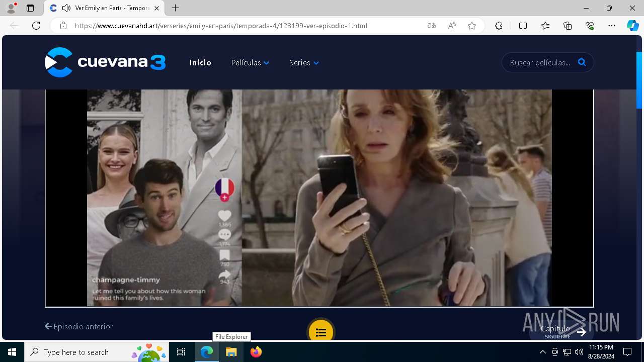Open the browser Extensions icon
Viewport: 644px width, 362px height.
[499, 26]
